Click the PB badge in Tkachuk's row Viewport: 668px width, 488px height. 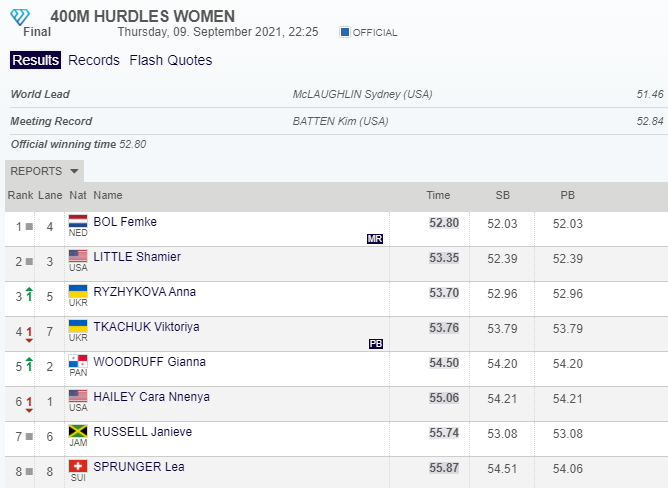point(376,343)
